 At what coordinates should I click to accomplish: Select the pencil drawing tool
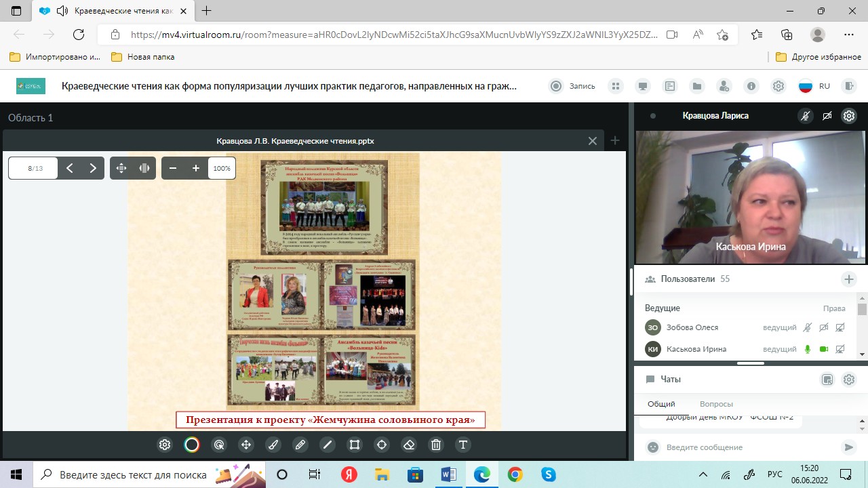[x=300, y=445]
